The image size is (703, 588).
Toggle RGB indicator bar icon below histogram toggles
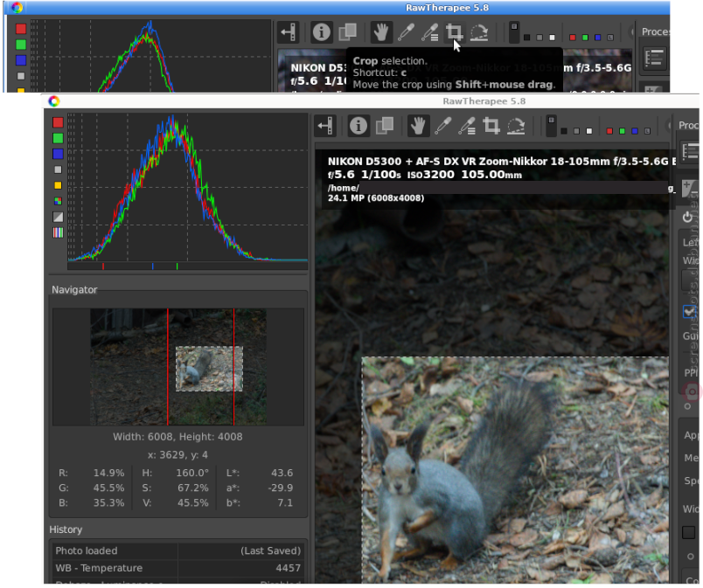[x=58, y=232]
